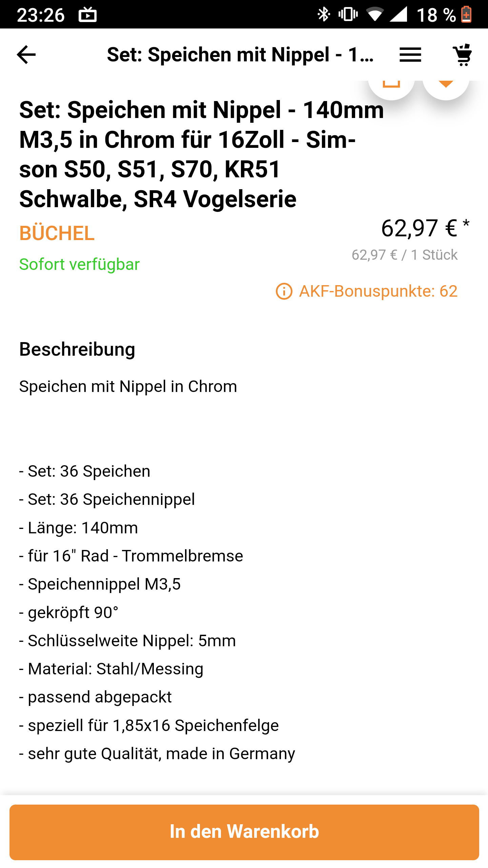Select the truncated header title text

pyautogui.click(x=240, y=55)
